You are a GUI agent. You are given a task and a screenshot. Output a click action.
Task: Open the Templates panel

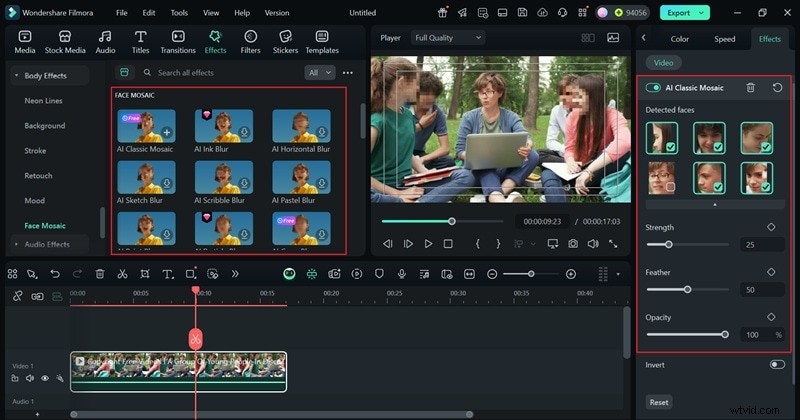(x=322, y=42)
